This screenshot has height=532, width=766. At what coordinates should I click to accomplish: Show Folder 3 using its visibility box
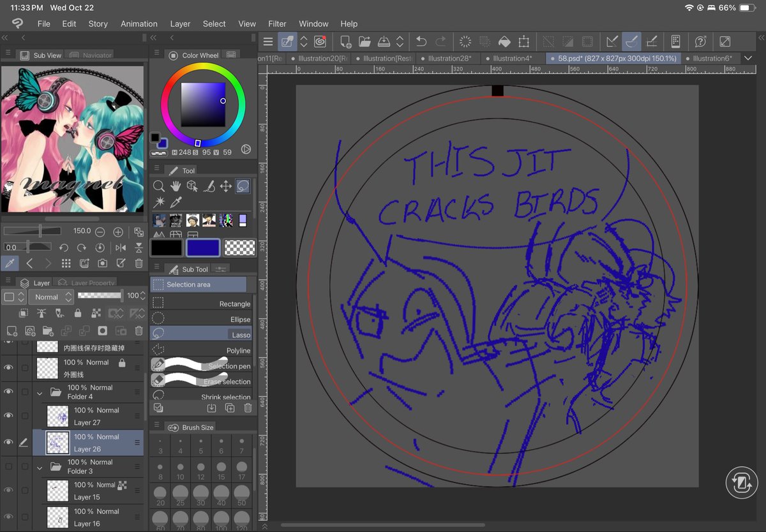[8, 466]
